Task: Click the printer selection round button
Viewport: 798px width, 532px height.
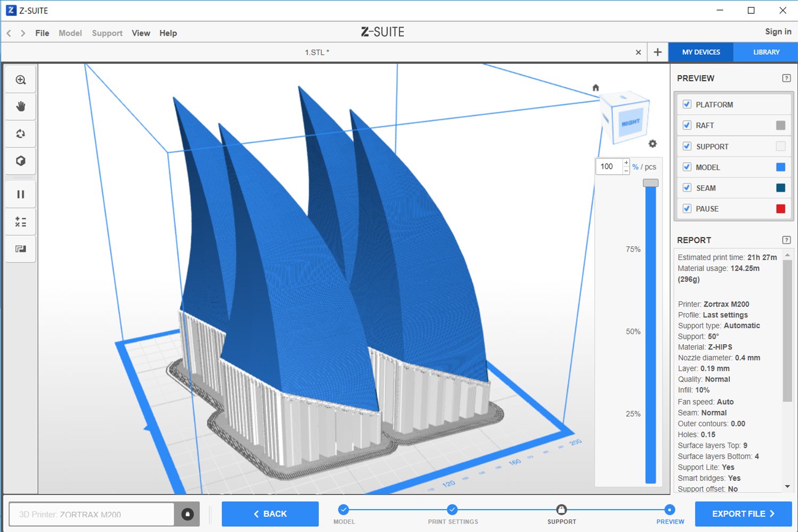Action: [187, 514]
